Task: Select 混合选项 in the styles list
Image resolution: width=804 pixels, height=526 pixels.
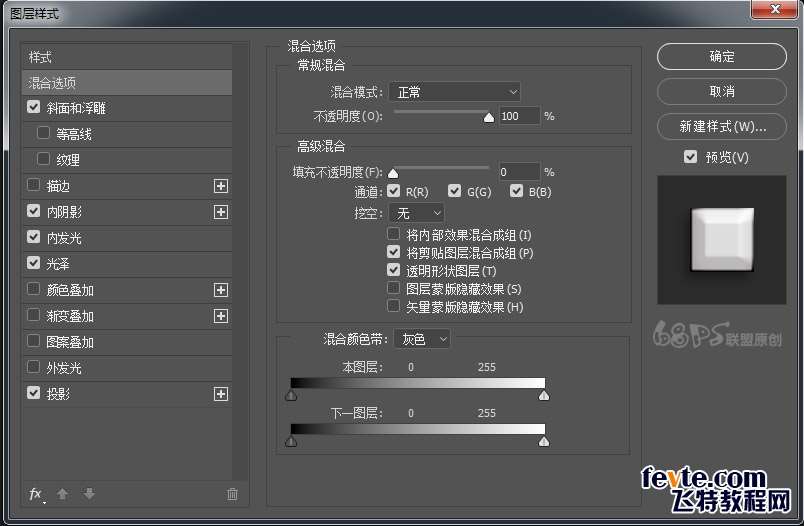Action: pyautogui.click(x=126, y=82)
